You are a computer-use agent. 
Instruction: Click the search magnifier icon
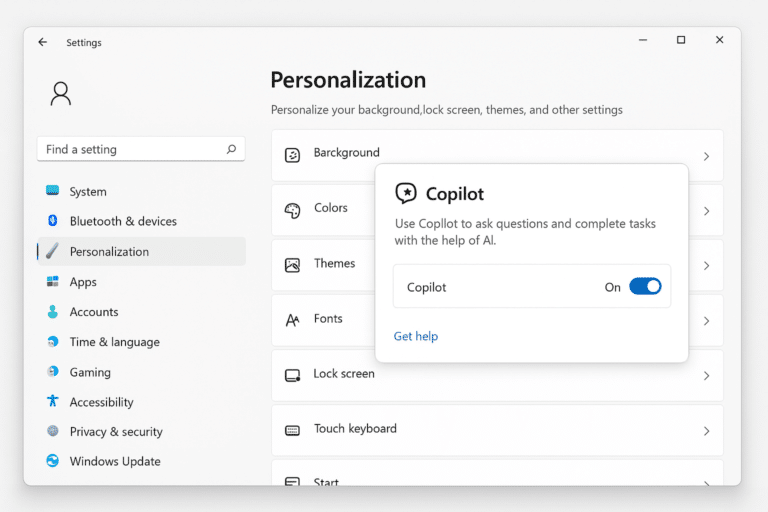pyautogui.click(x=231, y=149)
